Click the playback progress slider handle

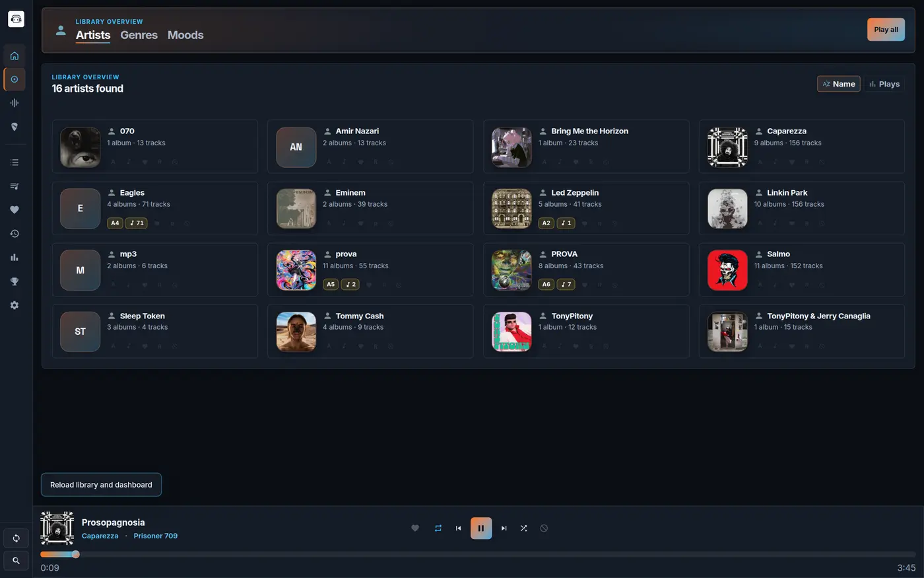[x=76, y=554]
